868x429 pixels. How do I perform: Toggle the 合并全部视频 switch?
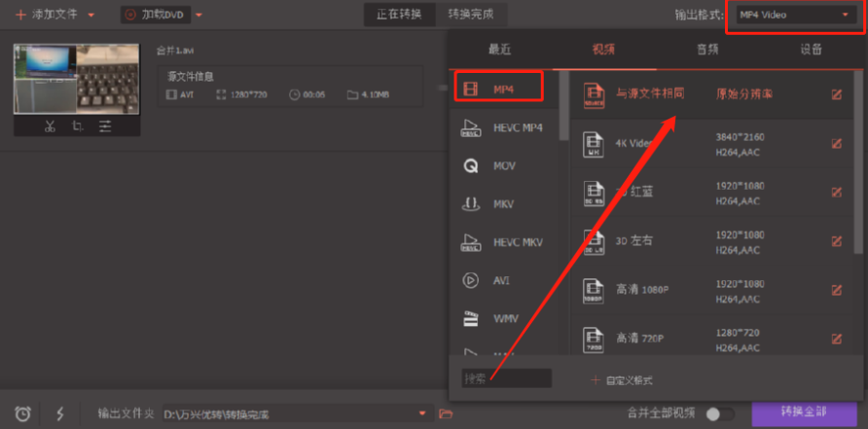(x=720, y=413)
